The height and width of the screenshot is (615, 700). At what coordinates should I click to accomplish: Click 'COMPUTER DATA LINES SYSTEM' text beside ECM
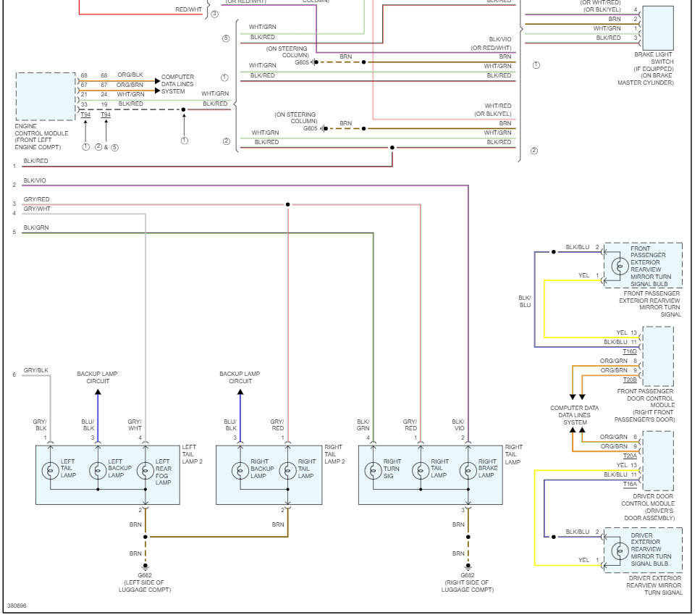[177, 84]
